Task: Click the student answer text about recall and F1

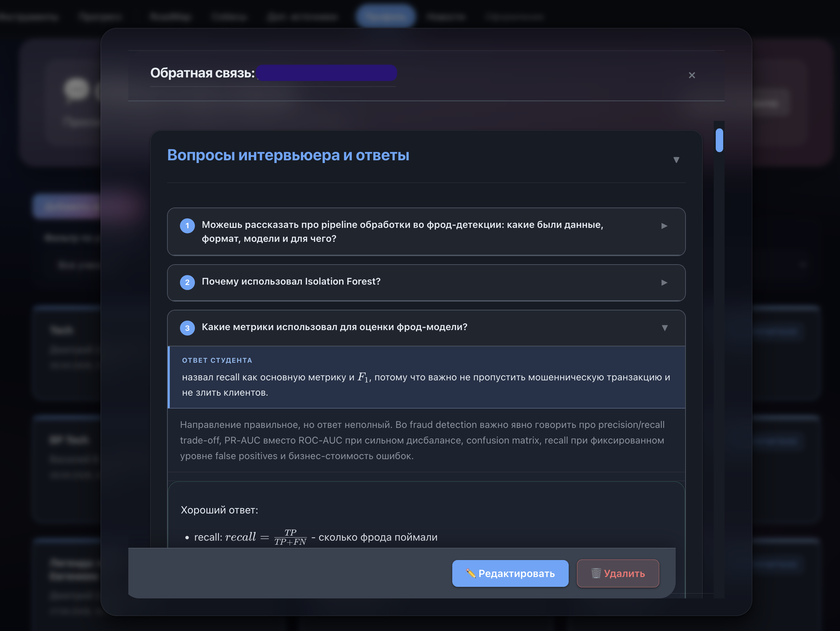Action: click(x=426, y=385)
